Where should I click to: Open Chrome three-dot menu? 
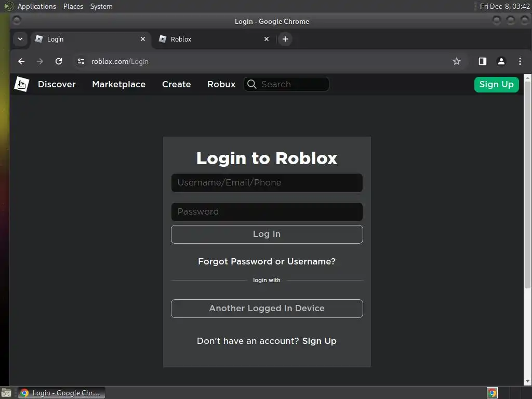pyautogui.click(x=520, y=61)
